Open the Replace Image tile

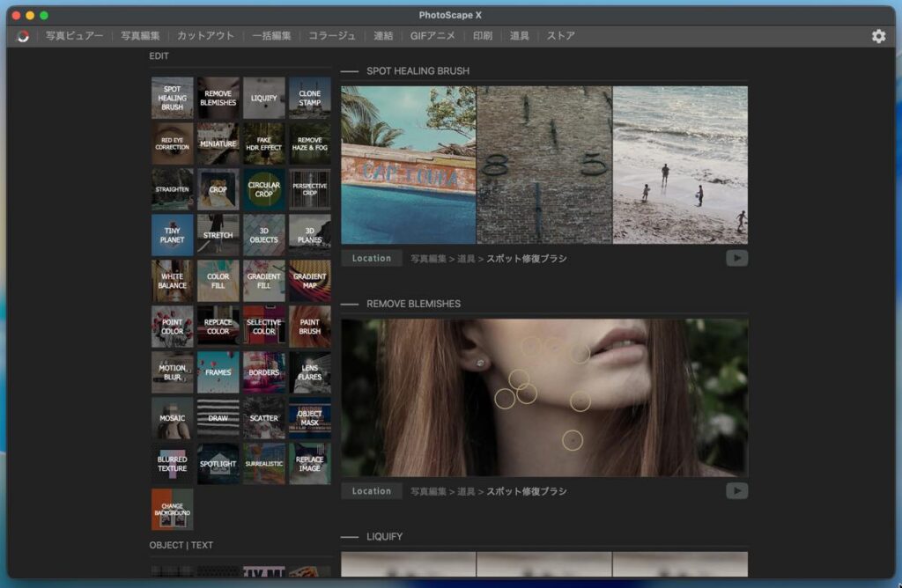(x=309, y=464)
